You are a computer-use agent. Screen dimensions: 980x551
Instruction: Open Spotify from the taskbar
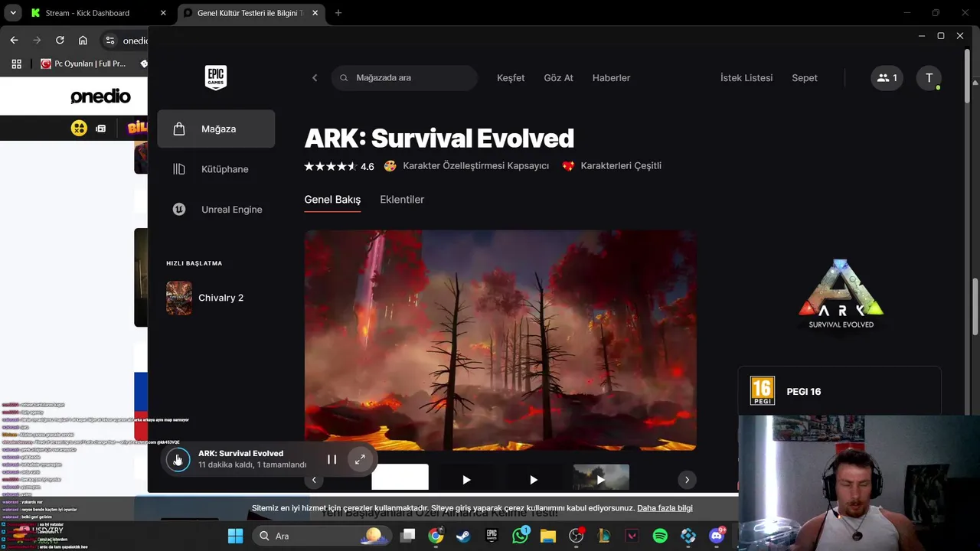click(660, 536)
